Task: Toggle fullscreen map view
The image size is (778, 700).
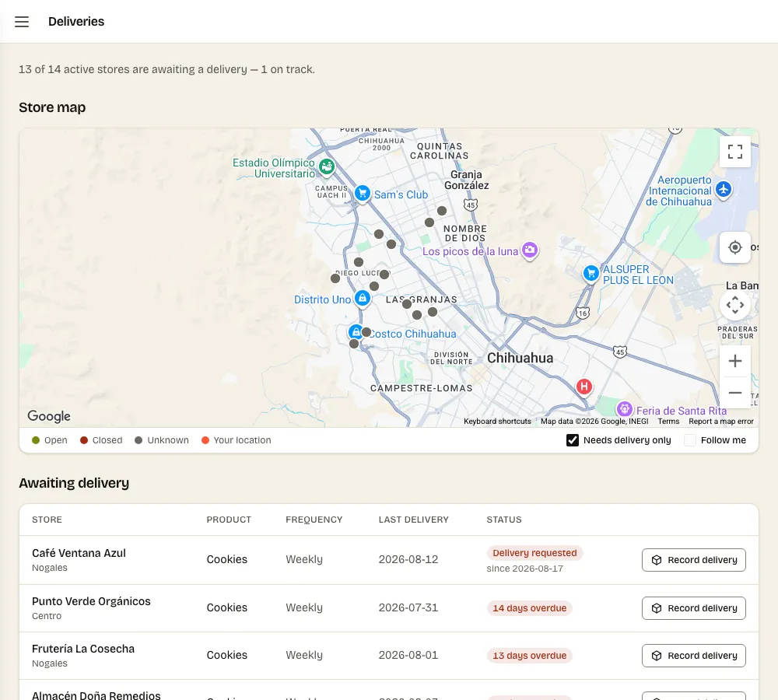Action: click(735, 152)
